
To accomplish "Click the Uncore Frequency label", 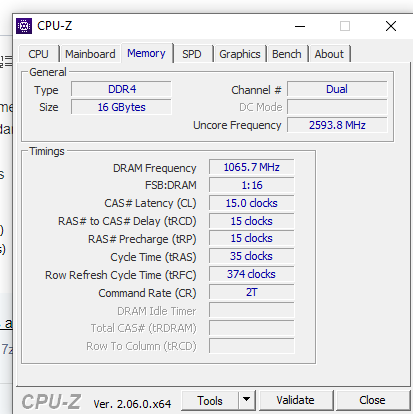I will coord(237,125).
